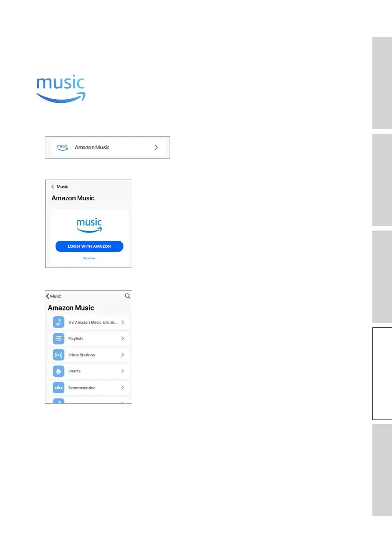Viewport: 392px width, 557px height.
Task: Open the "Prime Stations" entry text
Action: tap(82, 355)
